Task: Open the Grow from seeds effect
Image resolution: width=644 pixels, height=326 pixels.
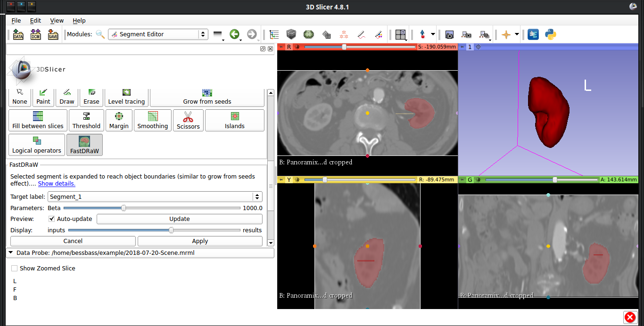Action: click(206, 97)
